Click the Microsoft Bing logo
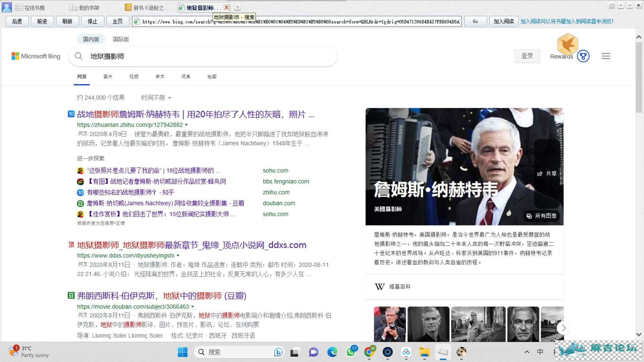Screen dimensions: 644x362 point(36,56)
